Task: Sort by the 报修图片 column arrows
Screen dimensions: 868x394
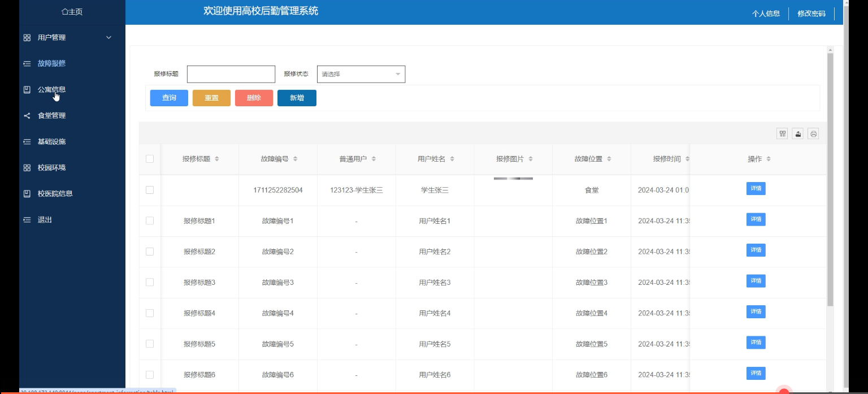Action: [x=531, y=159]
